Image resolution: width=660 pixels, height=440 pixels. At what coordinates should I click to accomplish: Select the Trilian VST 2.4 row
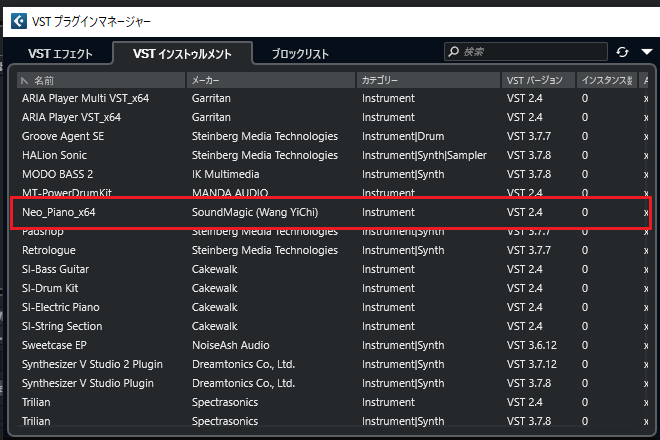click(333, 402)
